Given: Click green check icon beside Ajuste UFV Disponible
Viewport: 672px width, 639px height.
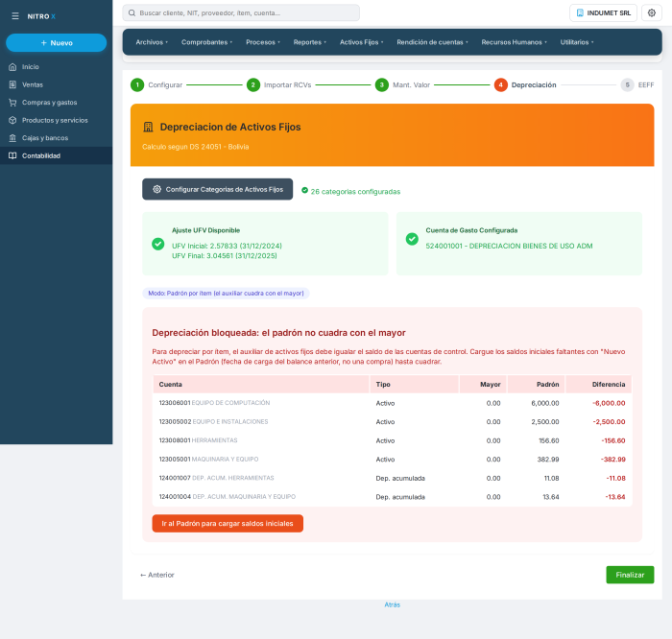Looking at the screenshot, I should (158, 244).
